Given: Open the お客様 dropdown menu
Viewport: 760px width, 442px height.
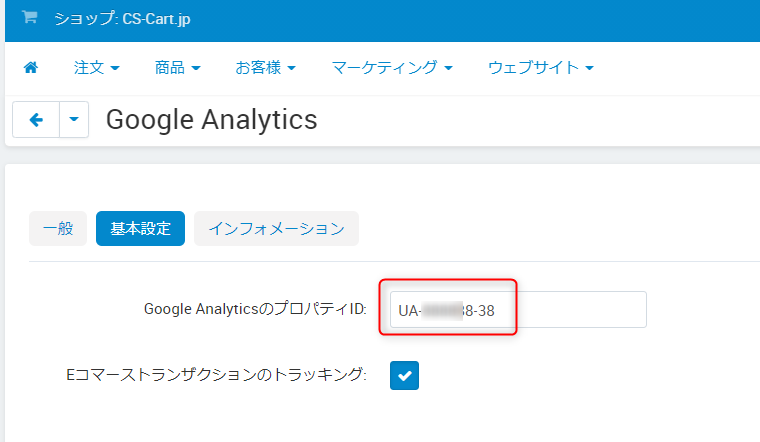Looking at the screenshot, I should coord(265,68).
